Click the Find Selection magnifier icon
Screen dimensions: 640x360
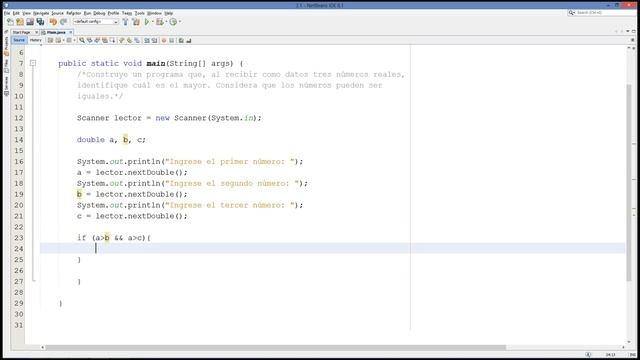coord(82,40)
